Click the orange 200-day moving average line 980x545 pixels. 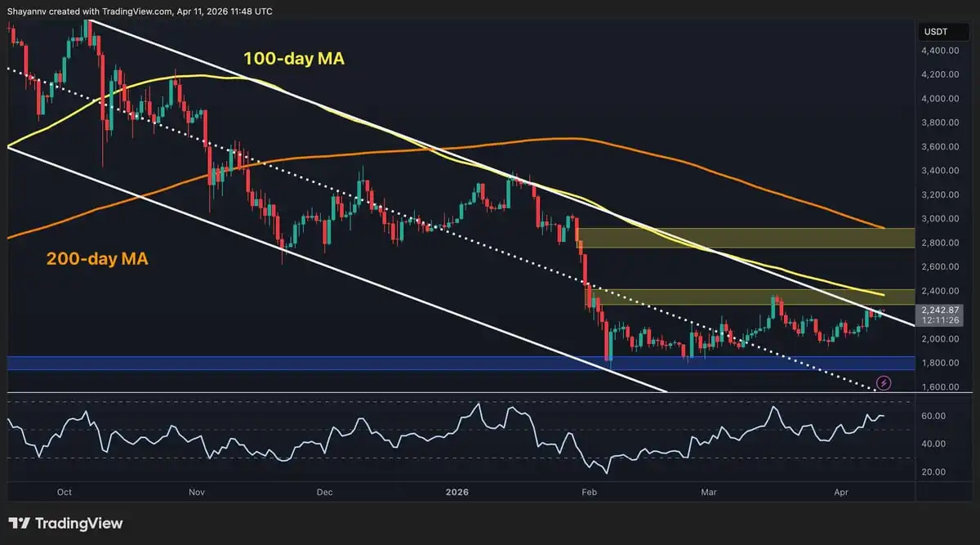click(572, 138)
